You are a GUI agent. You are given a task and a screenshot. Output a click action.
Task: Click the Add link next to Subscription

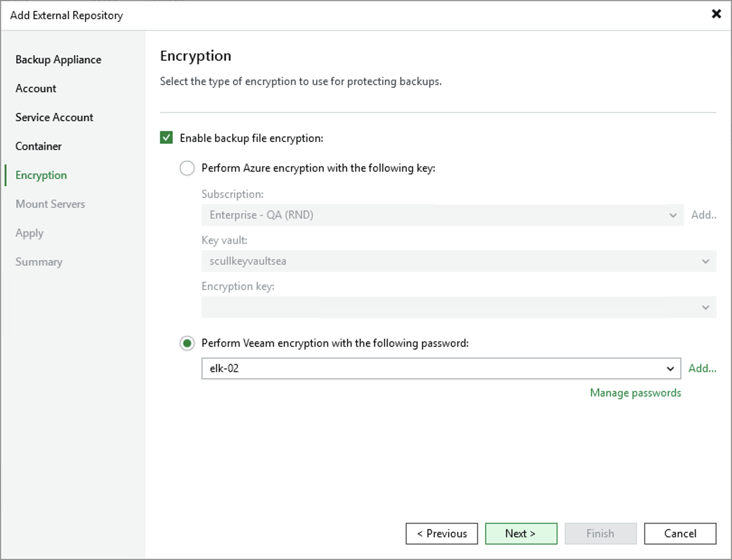coord(704,215)
